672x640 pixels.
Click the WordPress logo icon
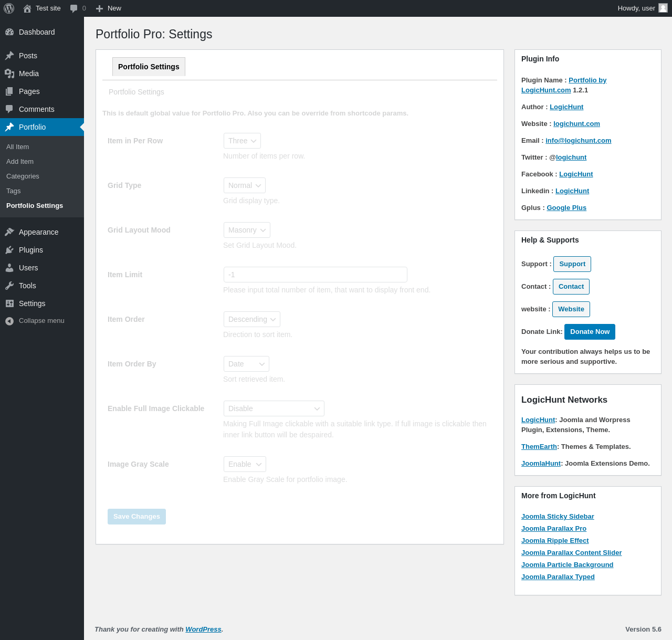click(x=9, y=8)
